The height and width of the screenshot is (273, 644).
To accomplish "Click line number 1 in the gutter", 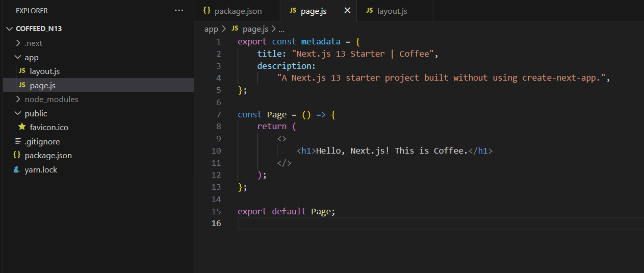I will (x=219, y=41).
